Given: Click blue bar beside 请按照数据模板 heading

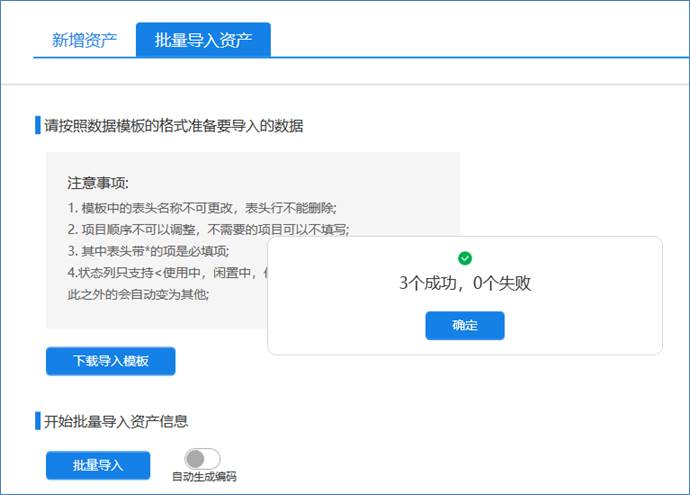Looking at the screenshot, I should [37, 126].
